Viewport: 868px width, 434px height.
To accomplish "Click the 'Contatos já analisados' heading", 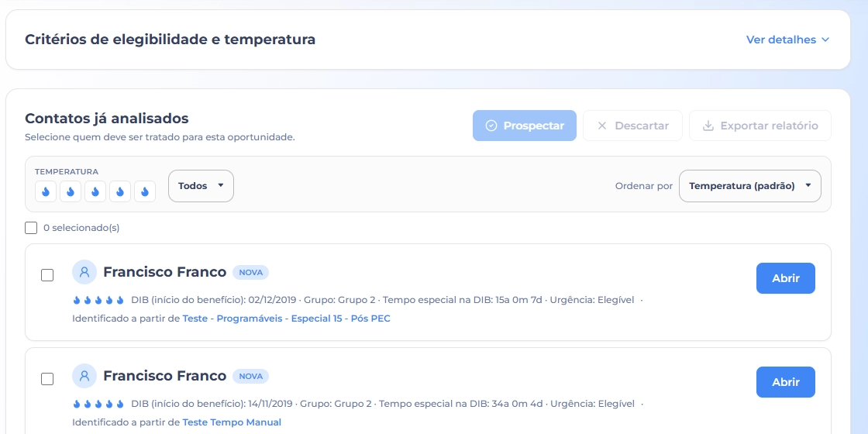I will (107, 119).
